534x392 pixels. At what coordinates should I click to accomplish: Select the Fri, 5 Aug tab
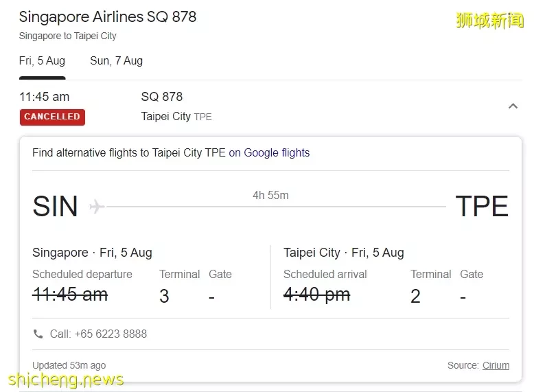(42, 61)
